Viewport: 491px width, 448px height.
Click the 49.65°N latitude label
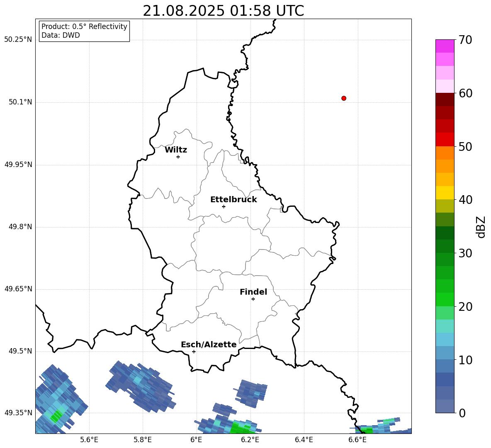18,289
